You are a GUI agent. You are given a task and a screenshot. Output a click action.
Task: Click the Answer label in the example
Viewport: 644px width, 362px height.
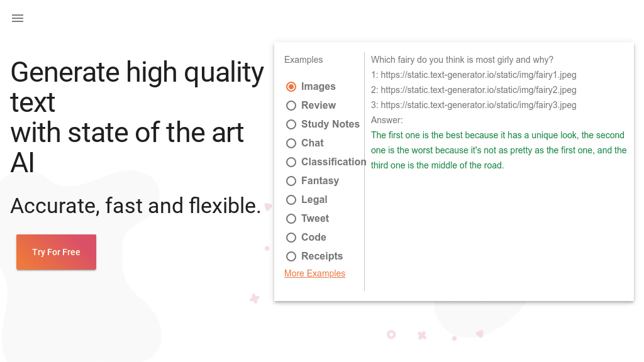coord(386,120)
